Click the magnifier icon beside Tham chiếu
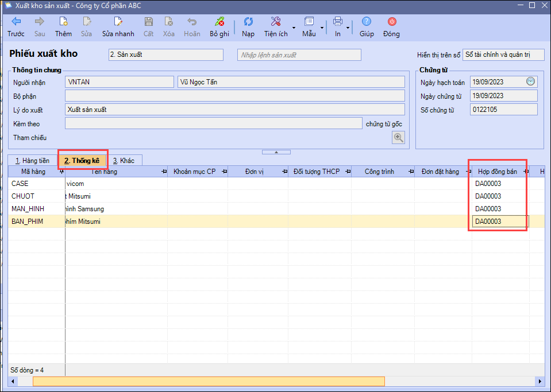 coord(398,137)
